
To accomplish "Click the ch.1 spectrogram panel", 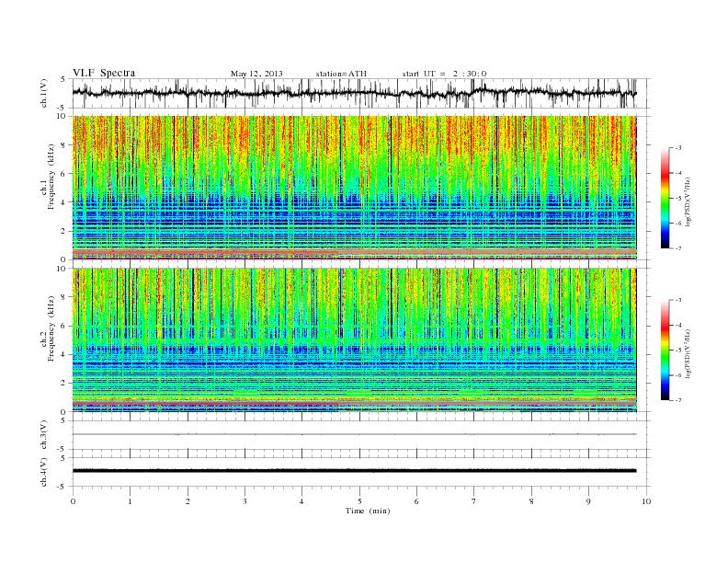I will (x=354, y=188).
